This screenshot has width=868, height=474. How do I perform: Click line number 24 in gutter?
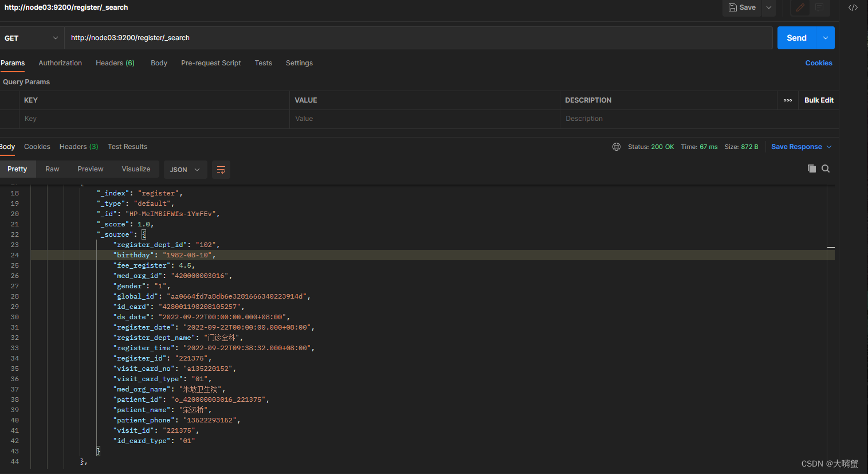click(x=15, y=255)
